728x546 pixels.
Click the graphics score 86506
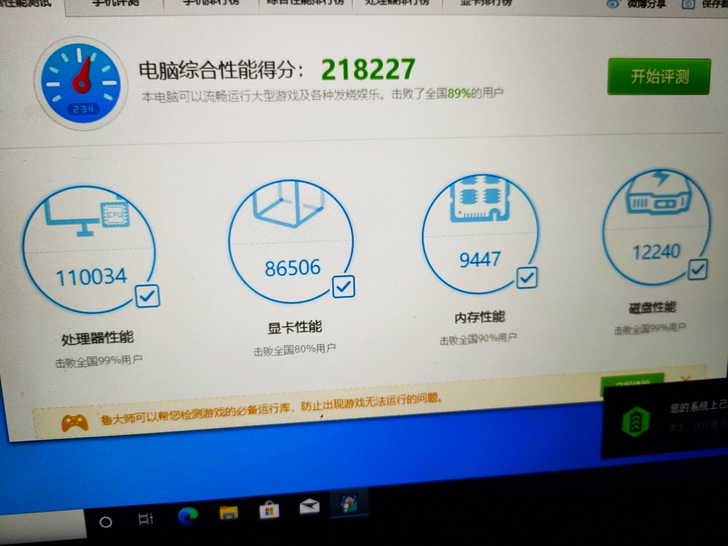click(292, 268)
